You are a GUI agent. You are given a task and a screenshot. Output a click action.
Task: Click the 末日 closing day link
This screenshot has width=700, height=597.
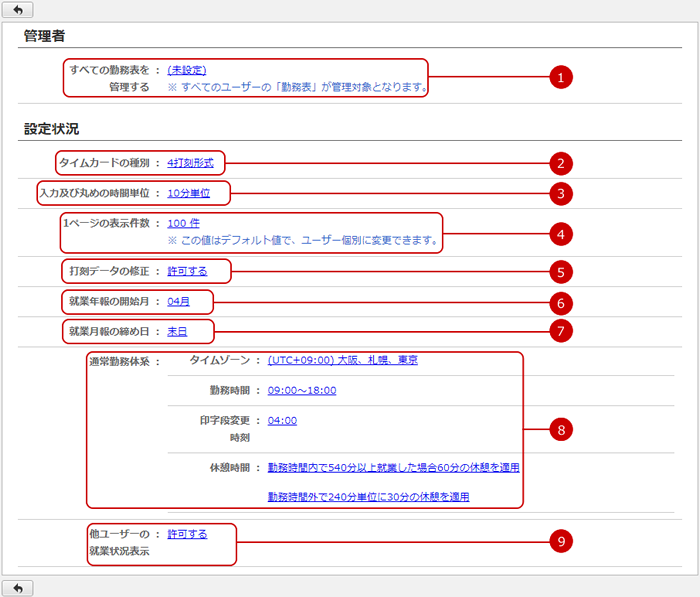coord(177,331)
